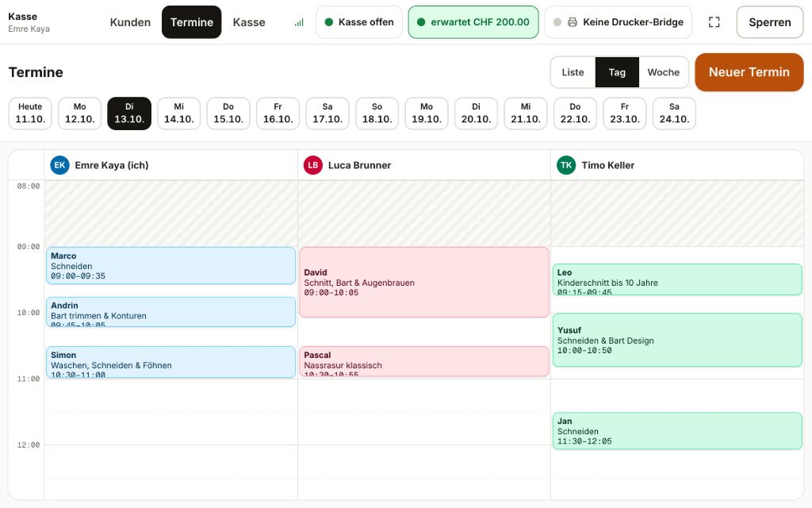
Task: Open Leo's Kinderschnitt appointment
Action: coord(677,279)
